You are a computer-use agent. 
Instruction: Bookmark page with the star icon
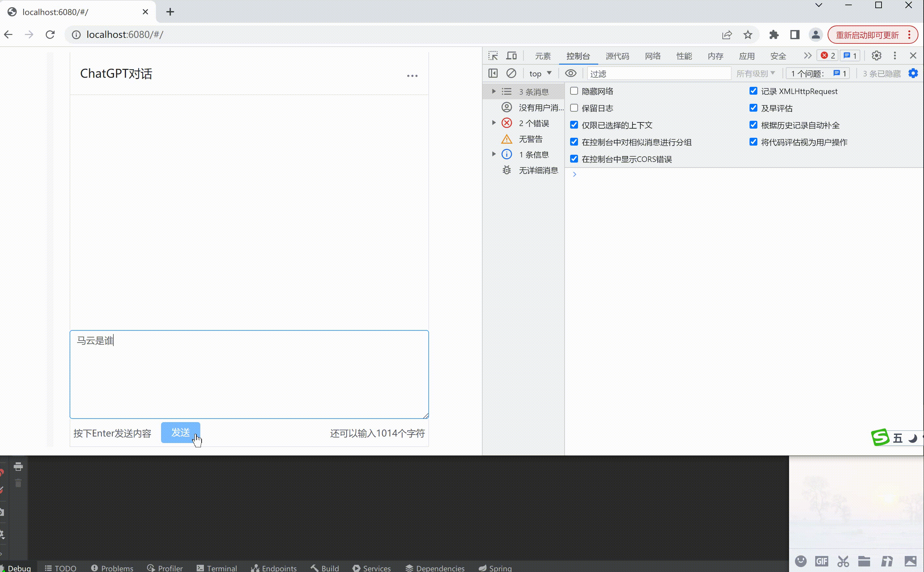coord(748,35)
